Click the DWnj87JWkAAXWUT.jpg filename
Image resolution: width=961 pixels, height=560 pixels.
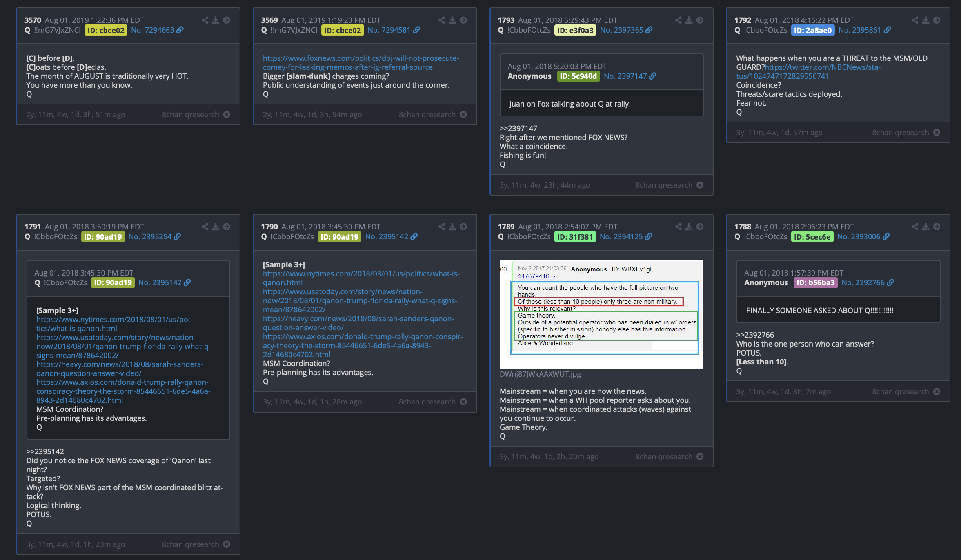coord(540,374)
